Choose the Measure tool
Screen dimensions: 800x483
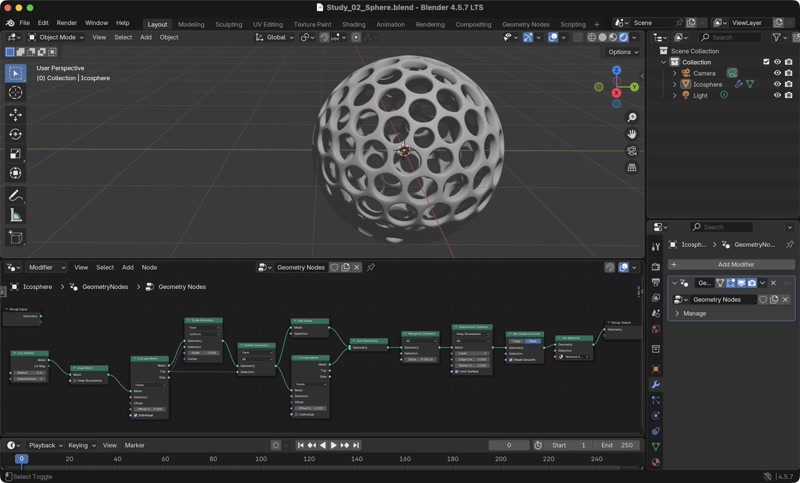point(15,215)
